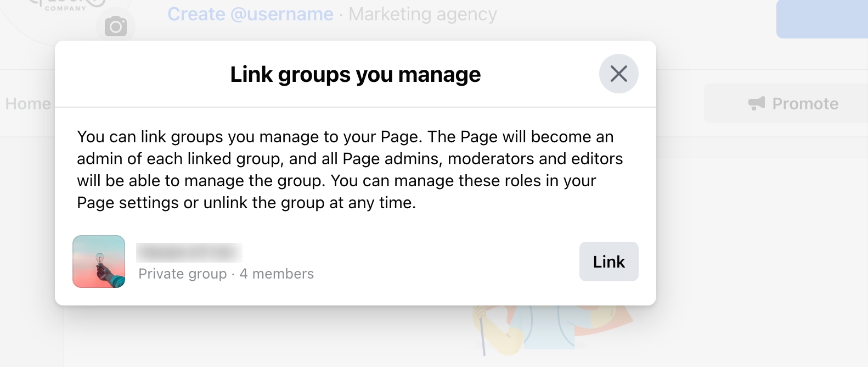Click the 'Link groups you manage' heading
868x367 pixels.
click(x=355, y=74)
